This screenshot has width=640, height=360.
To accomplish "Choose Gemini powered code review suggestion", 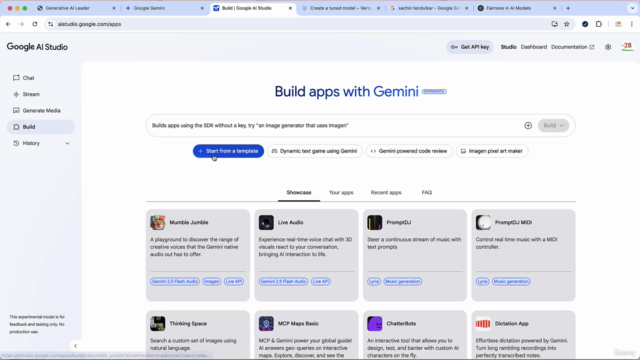I will [409, 151].
